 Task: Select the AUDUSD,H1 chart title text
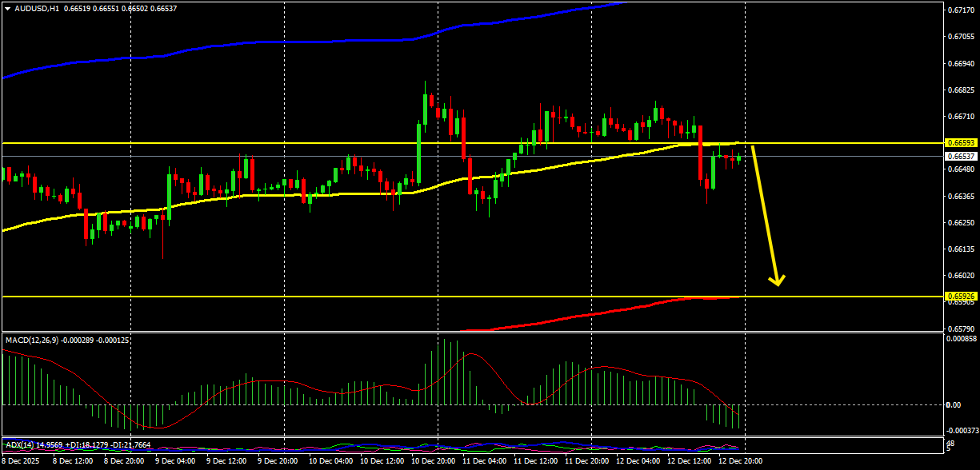point(36,8)
